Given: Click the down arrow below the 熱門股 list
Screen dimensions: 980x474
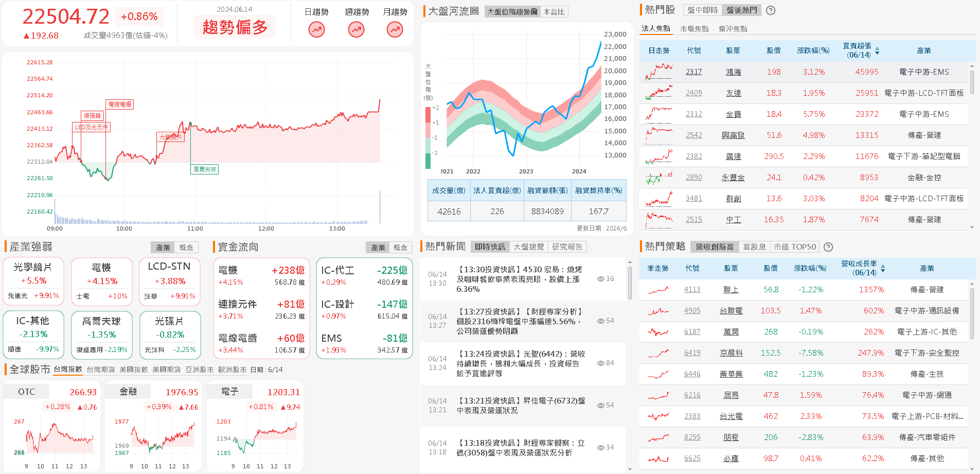Looking at the screenshot, I should [971, 227].
